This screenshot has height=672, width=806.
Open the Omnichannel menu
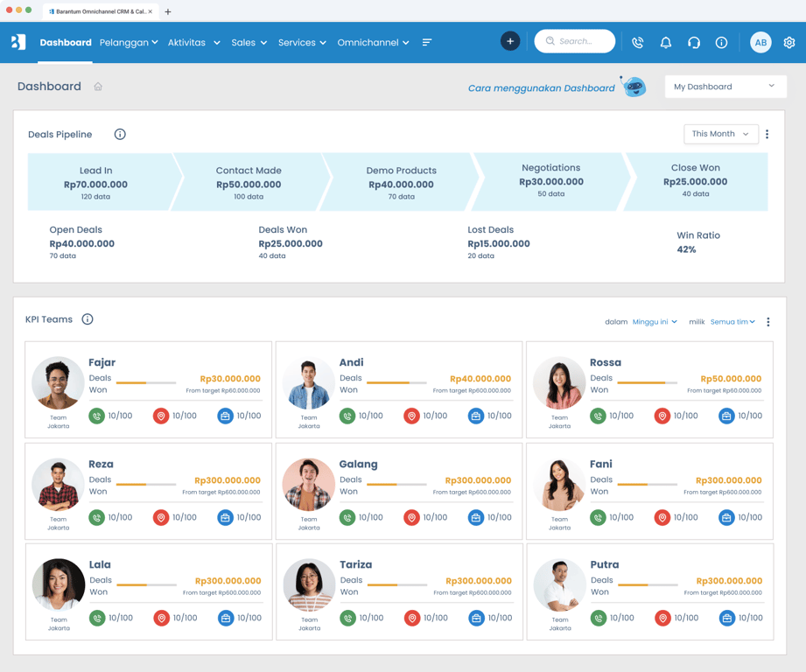click(373, 43)
